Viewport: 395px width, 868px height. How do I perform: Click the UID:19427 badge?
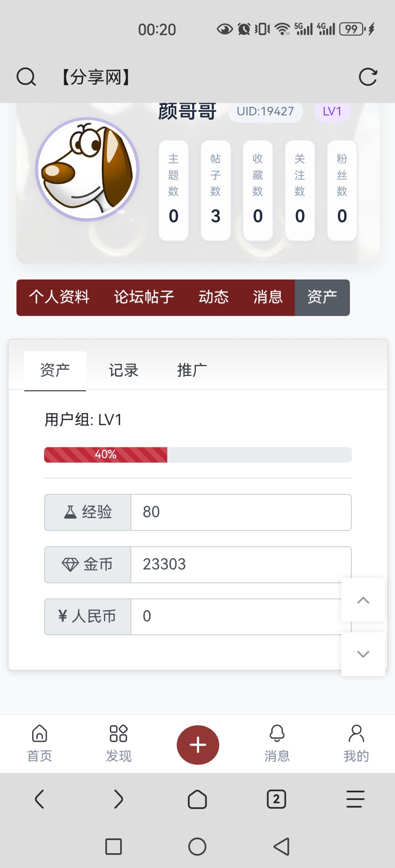(265, 111)
